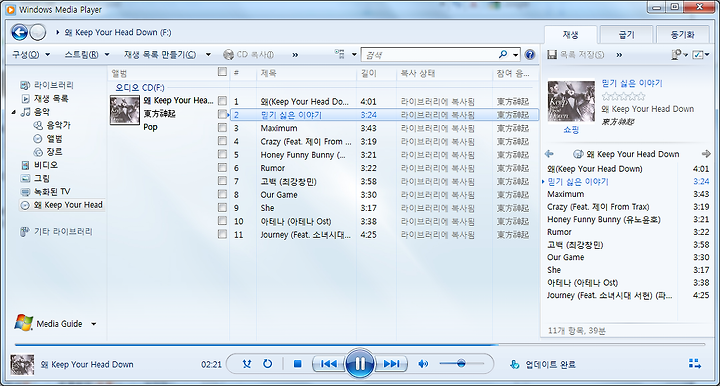Check the box for Maximum track
Screen dimensions: 720x386
click(x=222, y=127)
